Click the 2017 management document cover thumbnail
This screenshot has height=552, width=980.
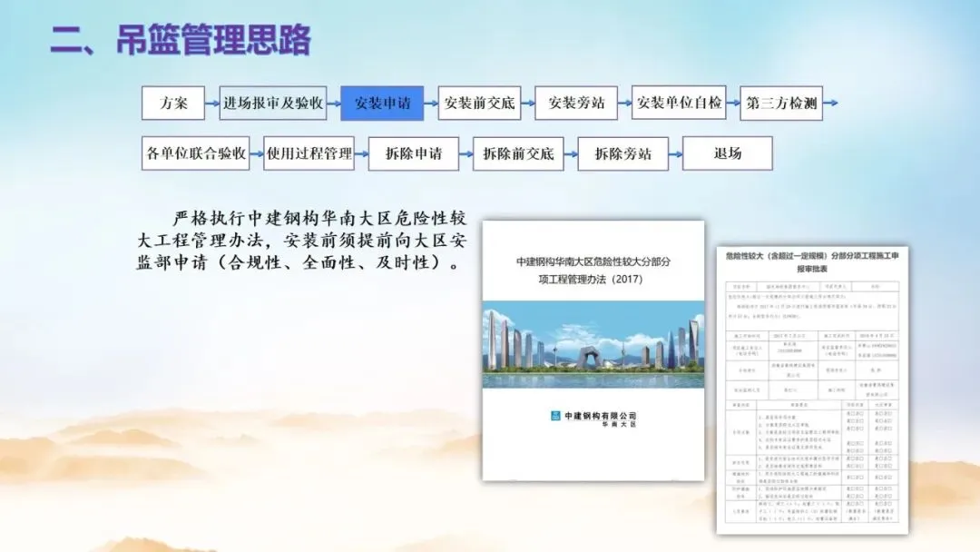pyautogui.click(x=593, y=350)
